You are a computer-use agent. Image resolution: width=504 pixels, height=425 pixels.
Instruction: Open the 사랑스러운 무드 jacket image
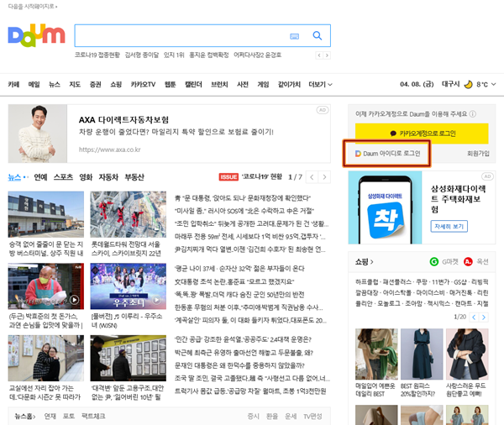pyautogui.click(x=467, y=354)
